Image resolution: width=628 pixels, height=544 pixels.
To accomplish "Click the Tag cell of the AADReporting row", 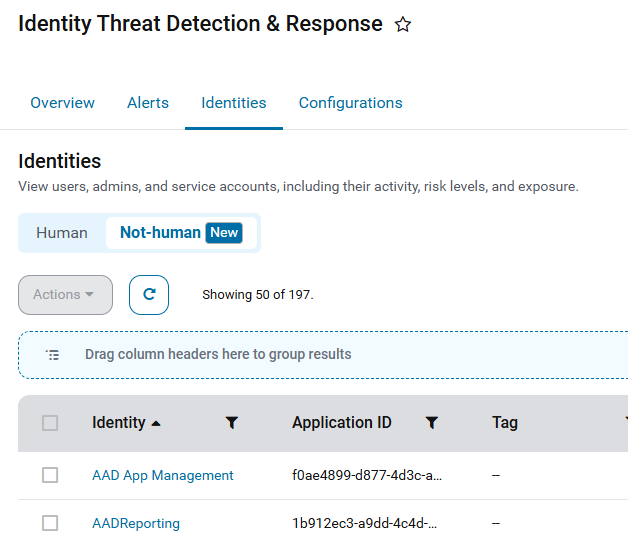I will click(496, 524).
